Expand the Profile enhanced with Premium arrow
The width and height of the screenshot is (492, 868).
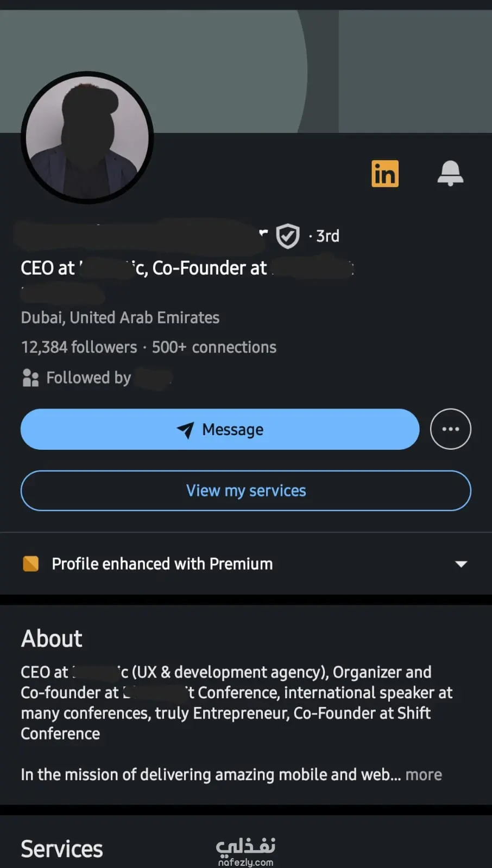point(461,564)
